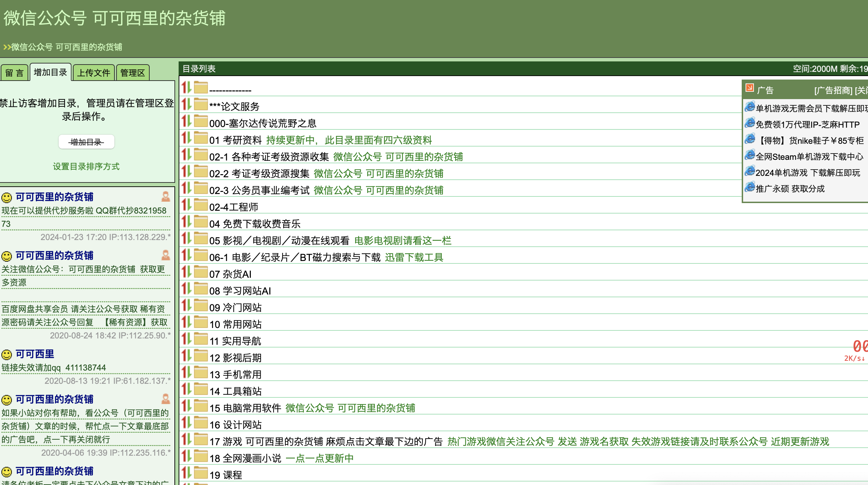Click sort arrows beside 11 实用导航
Viewport: 868px width, 485px height.
187,339
